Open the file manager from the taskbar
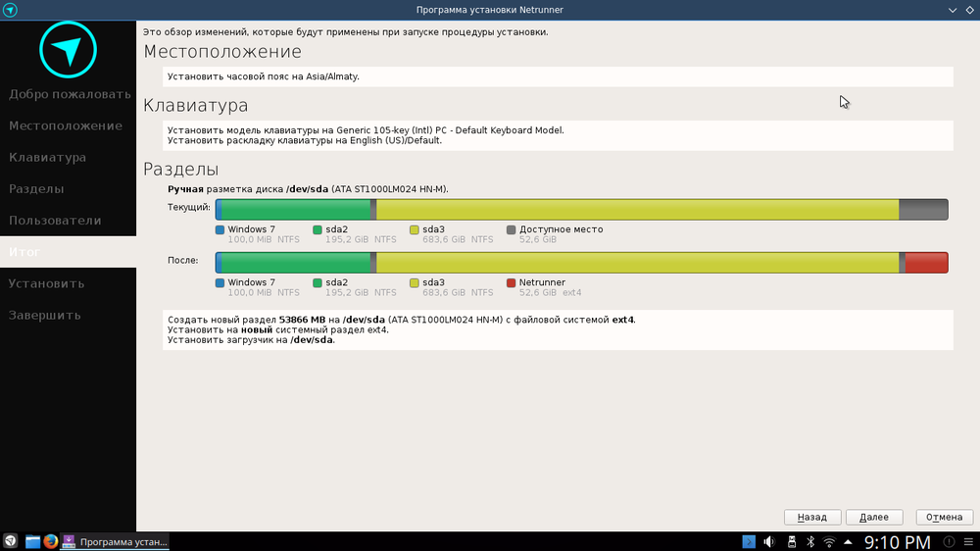This screenshot has width=980, height=551. 32,541
